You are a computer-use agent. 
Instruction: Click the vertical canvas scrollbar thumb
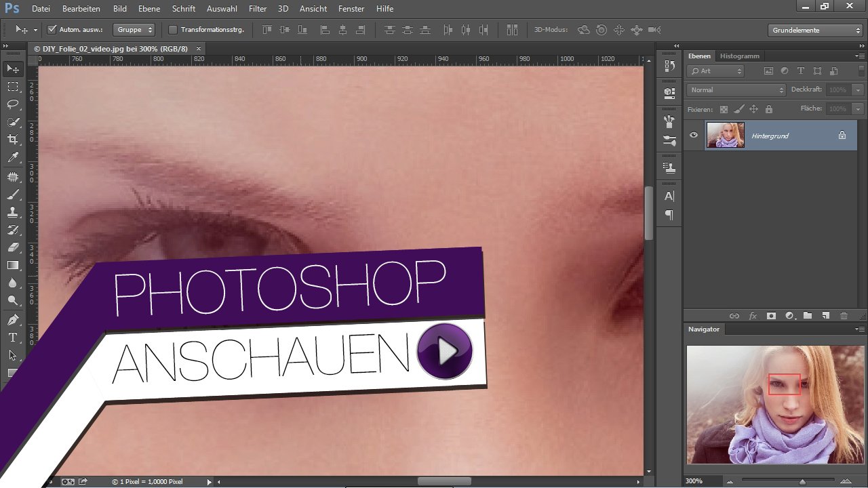point(648,213)
